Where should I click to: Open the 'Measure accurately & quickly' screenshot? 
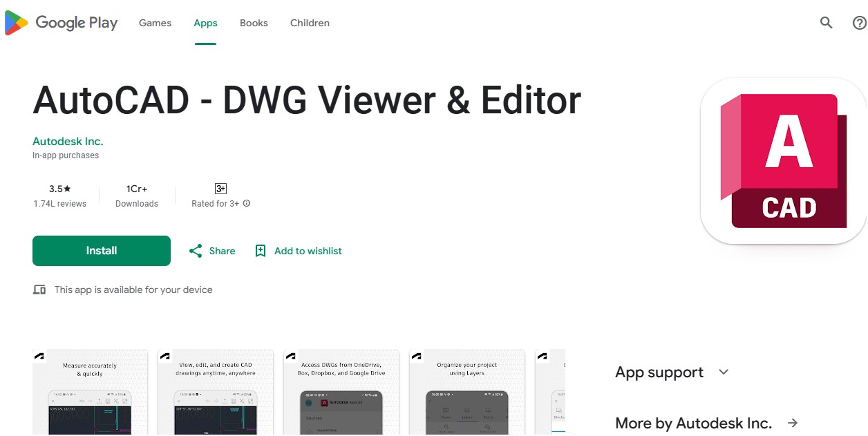pos(90,392)
